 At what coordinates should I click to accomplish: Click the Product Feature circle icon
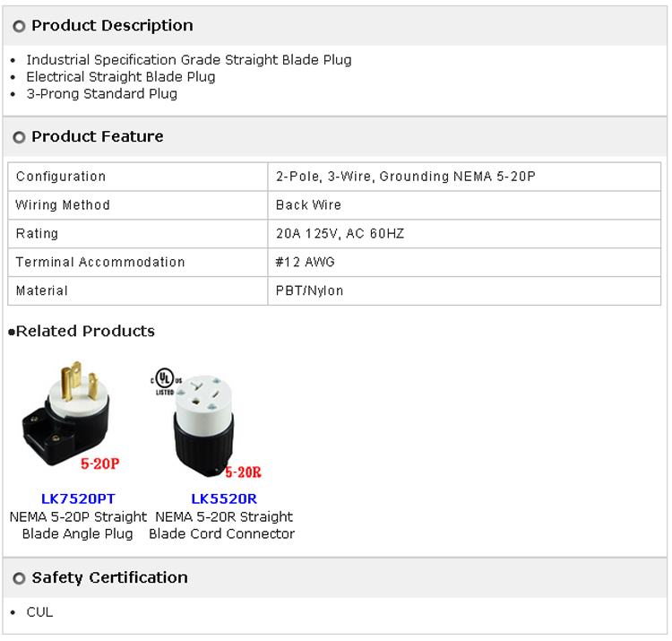(19, 138)
